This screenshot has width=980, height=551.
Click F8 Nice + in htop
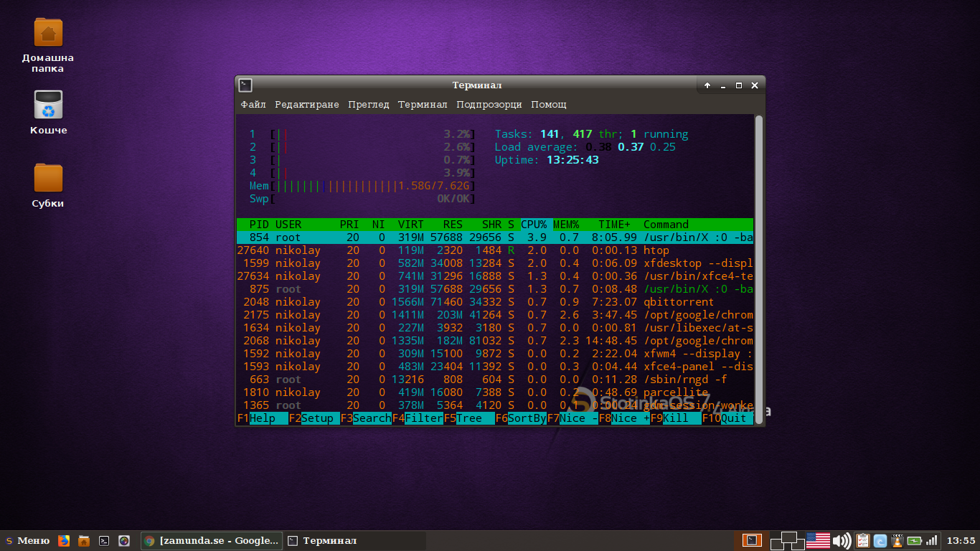click(x=624, y=418)
